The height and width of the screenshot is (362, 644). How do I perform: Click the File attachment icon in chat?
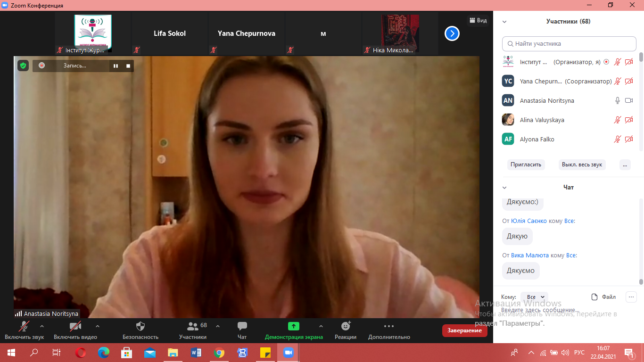(595, 297)
